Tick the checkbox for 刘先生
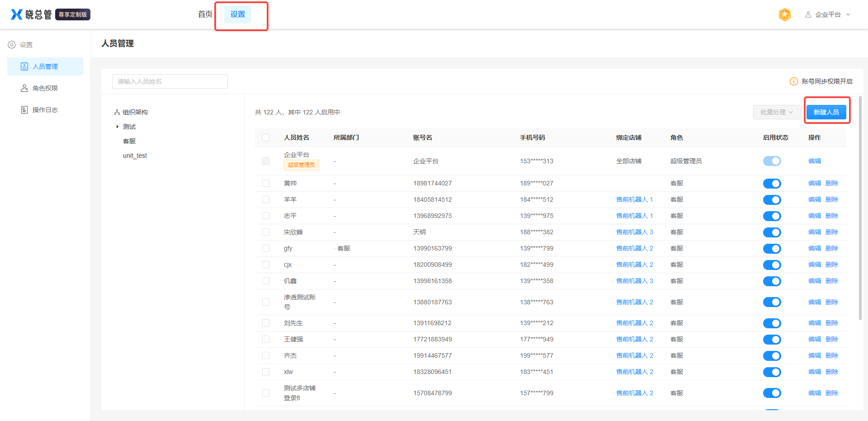This screenshot has width=868, height=421. click(x=266, y=323)
